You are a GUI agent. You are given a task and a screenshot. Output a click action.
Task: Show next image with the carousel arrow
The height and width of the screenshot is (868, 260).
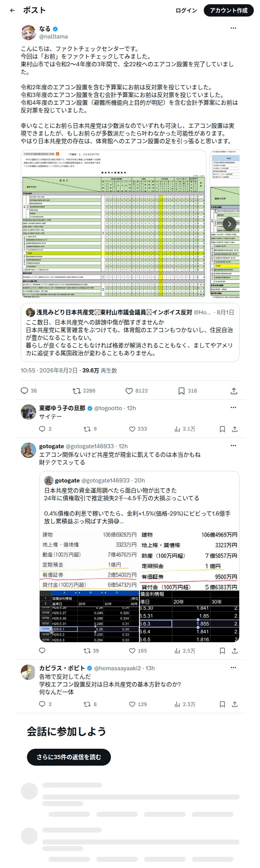tap(230, 224)
